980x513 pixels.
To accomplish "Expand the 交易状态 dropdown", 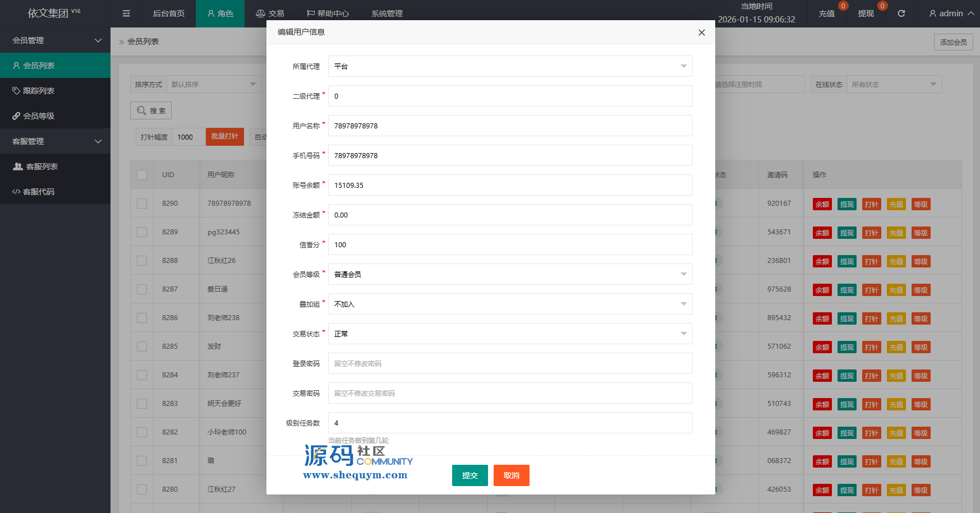I will 510,334.
